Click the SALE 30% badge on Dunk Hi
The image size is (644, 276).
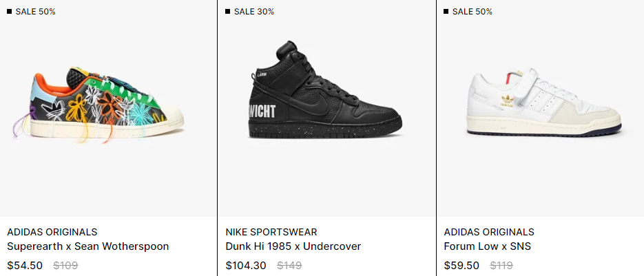tap(250, 12)
